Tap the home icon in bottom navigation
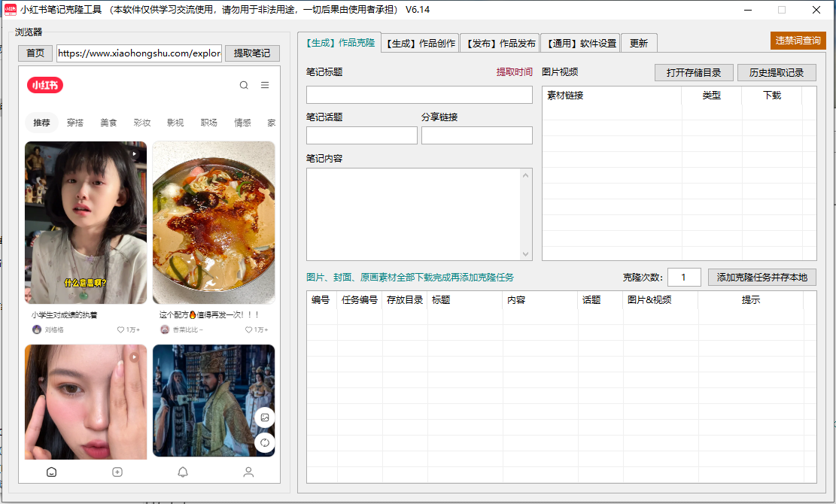This screenshot has height=504, width=836. click(51, 472)
